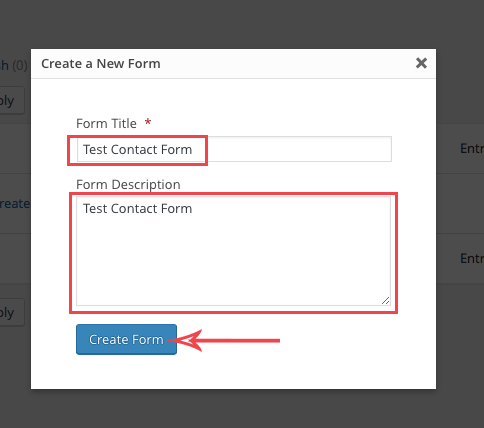Image resolution: width=484 pixels, height=428 pixels.
Task: Click the lower Entries text at right edge
Action: click(472, 258)
